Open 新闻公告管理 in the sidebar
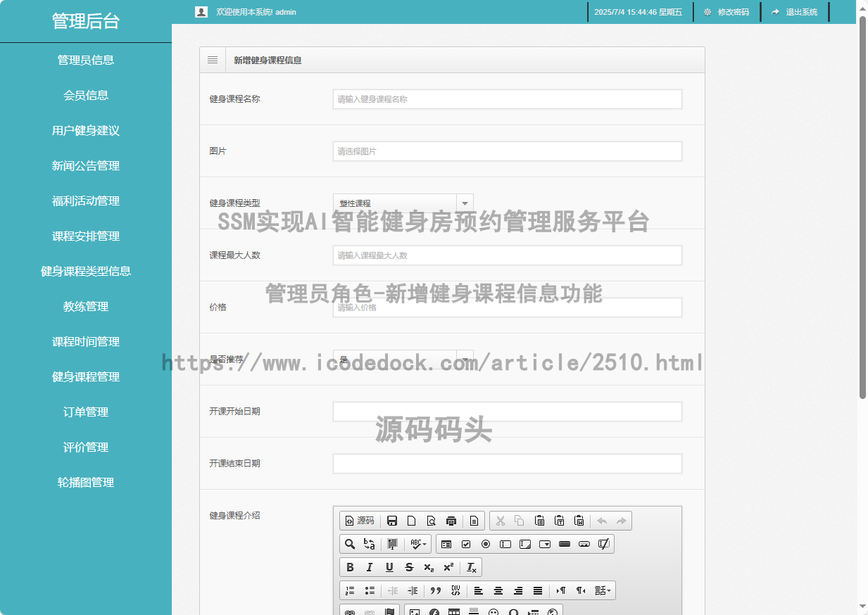 86,165
